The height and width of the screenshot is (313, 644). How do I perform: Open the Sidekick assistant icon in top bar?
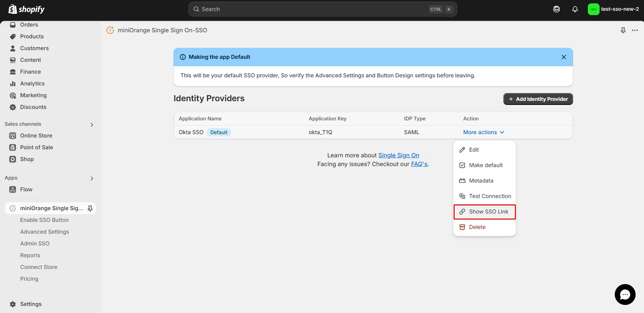pos(557,9)
